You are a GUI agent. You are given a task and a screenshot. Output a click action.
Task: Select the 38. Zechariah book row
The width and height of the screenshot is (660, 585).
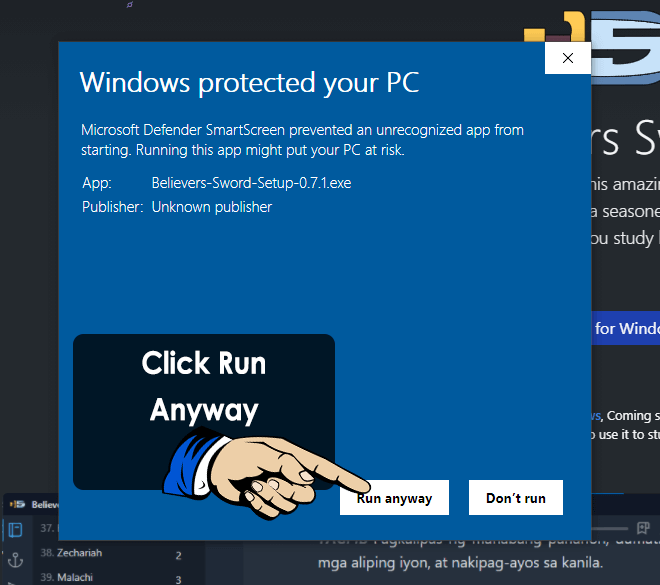coord(112,553)
